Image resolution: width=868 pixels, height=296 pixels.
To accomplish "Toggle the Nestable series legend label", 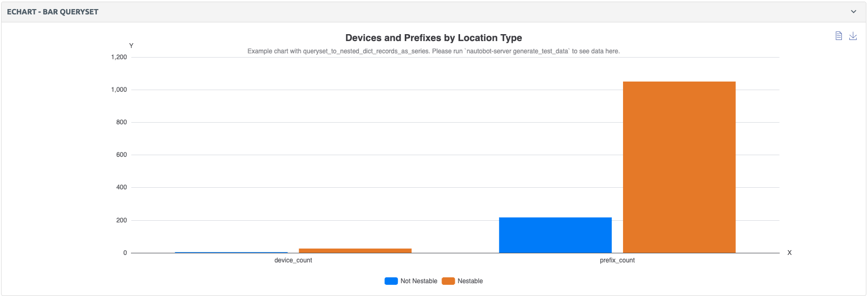I will click(470, 281).
